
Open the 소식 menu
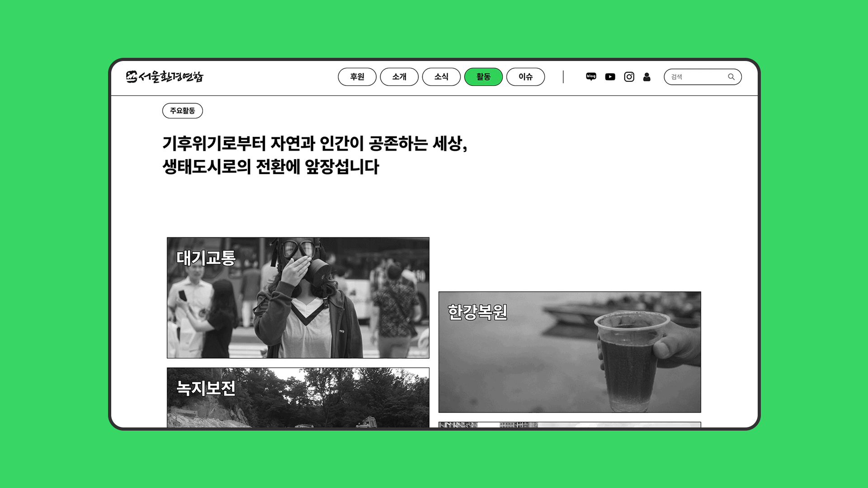(x=441, y=77)
